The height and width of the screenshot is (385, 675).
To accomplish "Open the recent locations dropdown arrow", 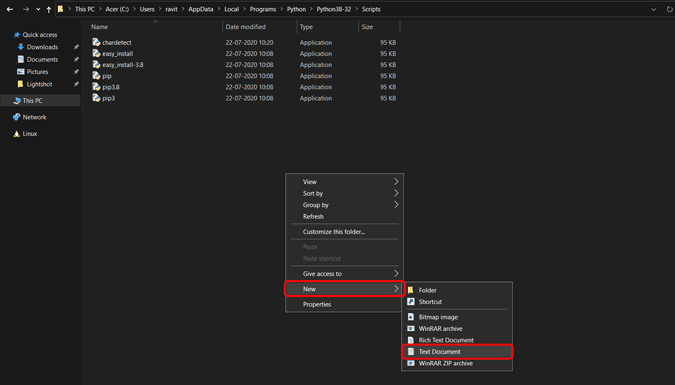I will [x=38, y=9].
